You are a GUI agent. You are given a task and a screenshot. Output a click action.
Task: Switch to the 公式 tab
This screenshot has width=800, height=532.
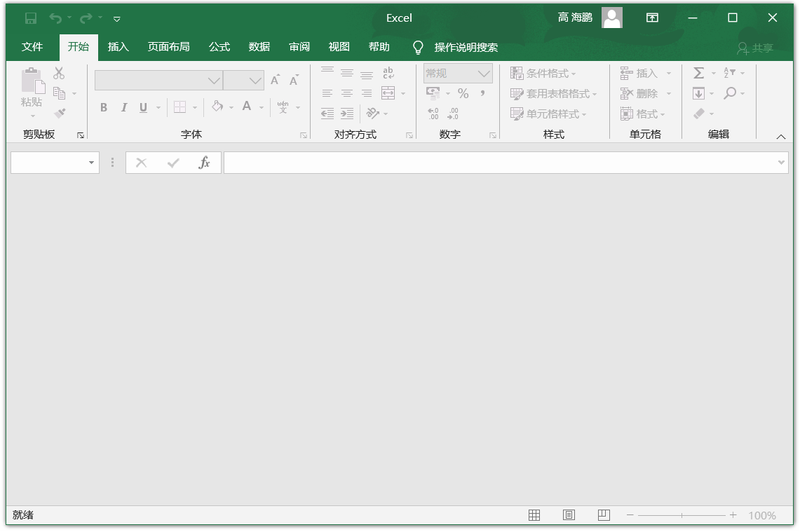[x=219, y=47]
